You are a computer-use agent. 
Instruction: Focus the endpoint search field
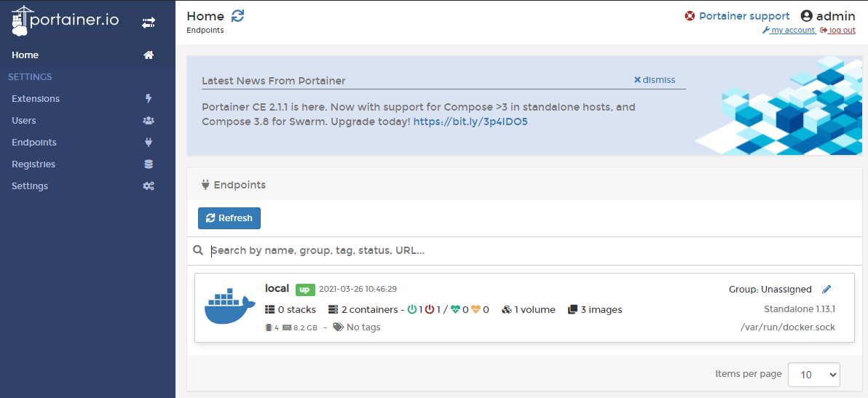[532, 250]
